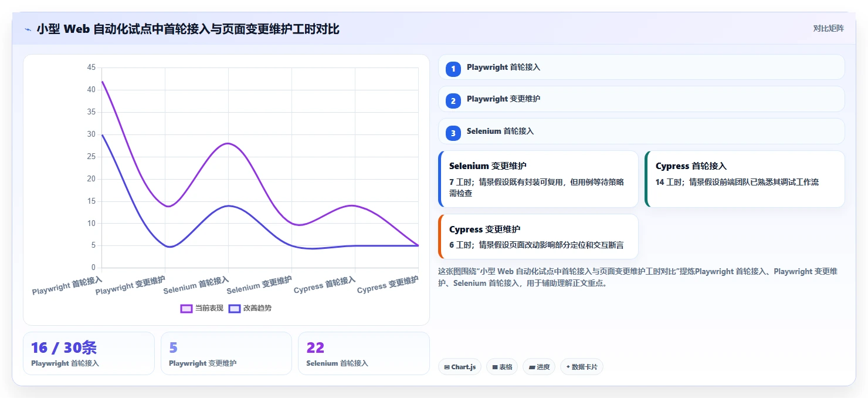Toggle the 当前表现 legend entry
Image resolution: width=868 pixels, height=398 pixels.
(202, 308)
